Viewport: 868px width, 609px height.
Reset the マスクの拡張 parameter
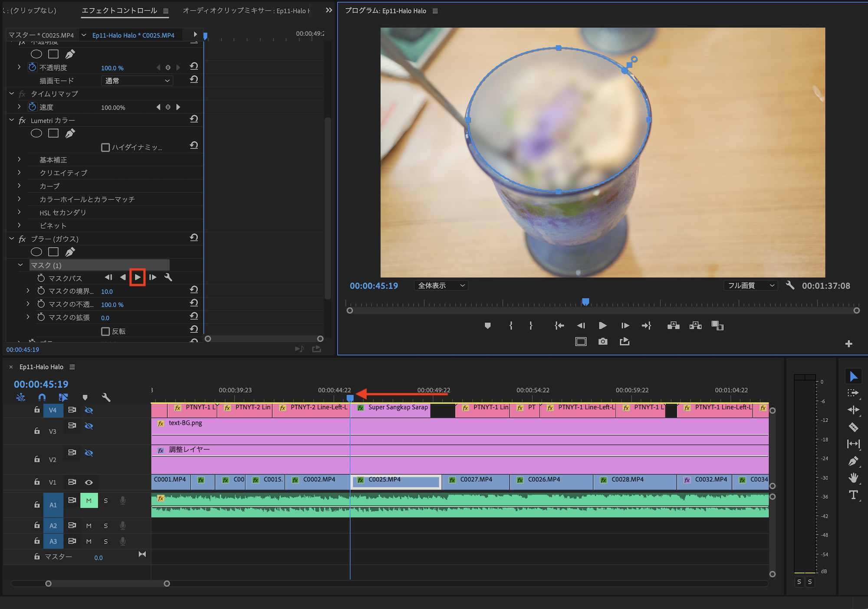(x=194, y=316)
